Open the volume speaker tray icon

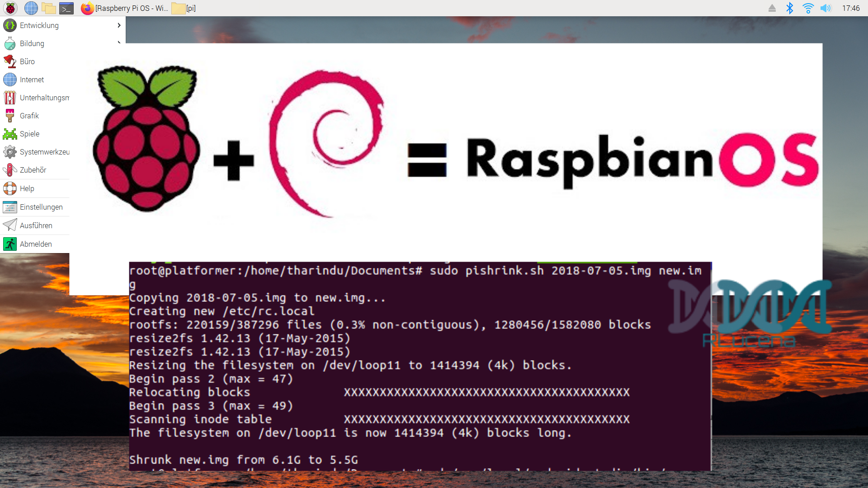(x=826, y=8)
